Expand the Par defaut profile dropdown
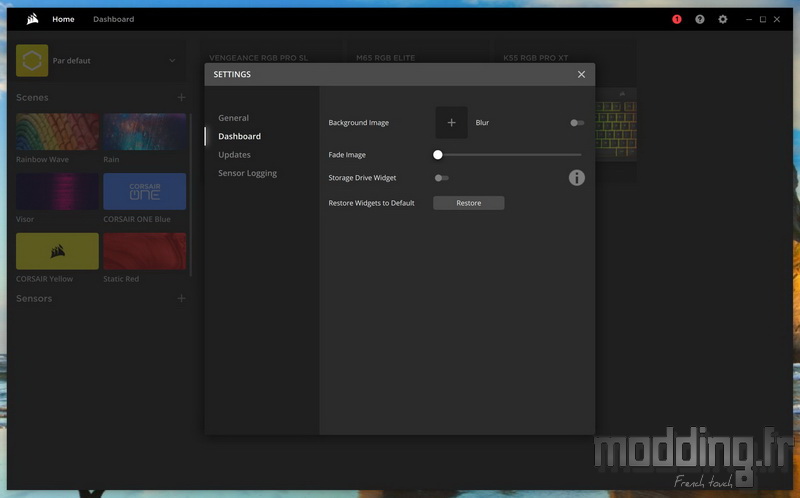This screenshot has width=800, height=498. pyautogui.click(x=172, y=60)
